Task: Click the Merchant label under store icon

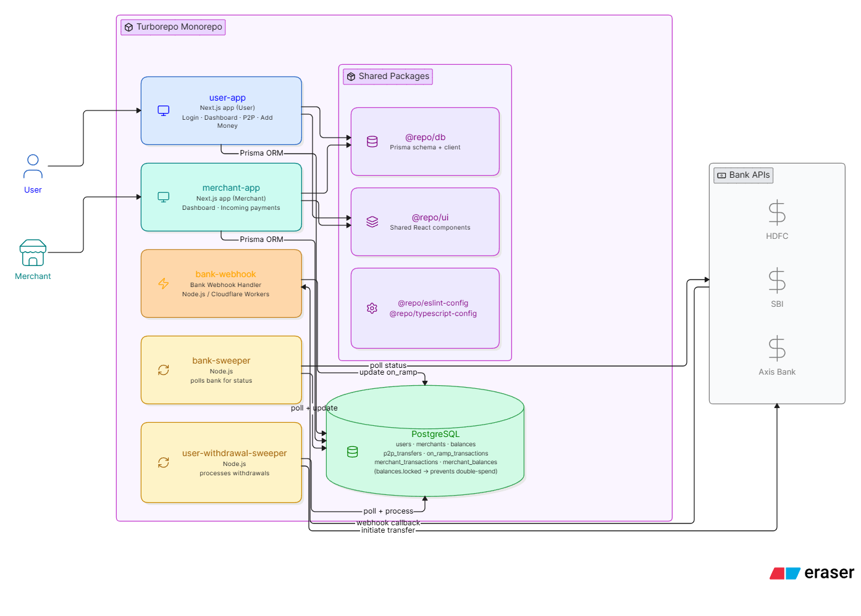Action: 33,277
